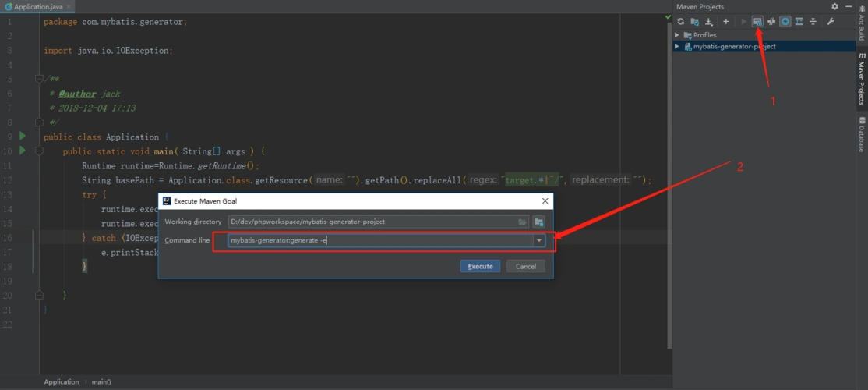
Task: Toggle Skip Tests Mode in Maven toolbar
Action: (785, 22)
